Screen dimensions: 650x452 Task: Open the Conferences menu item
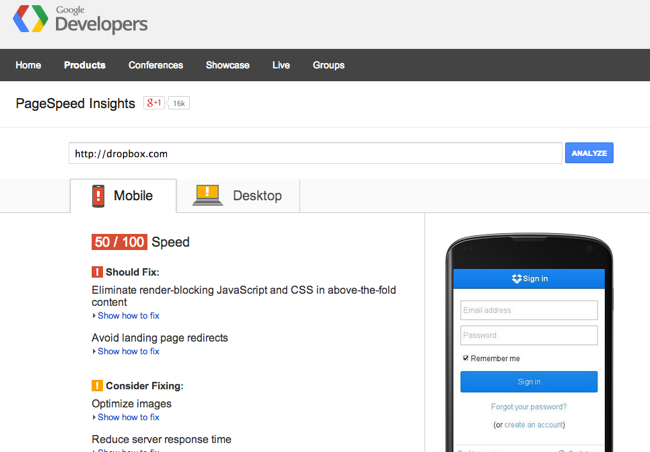tap(155, 65)
